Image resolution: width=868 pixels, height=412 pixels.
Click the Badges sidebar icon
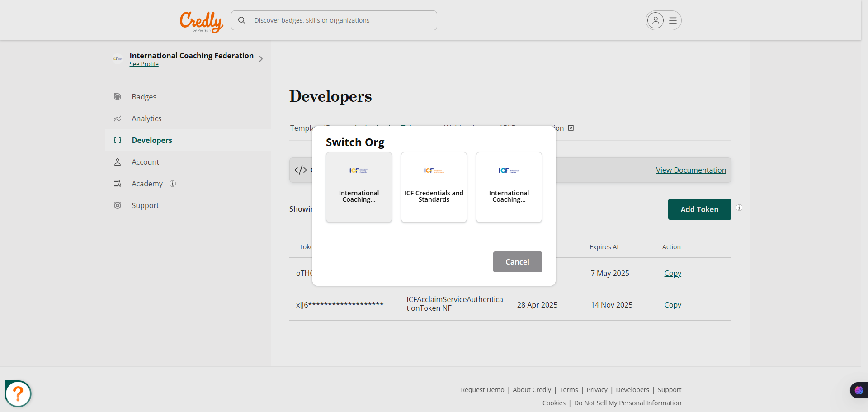pos(118,97)
